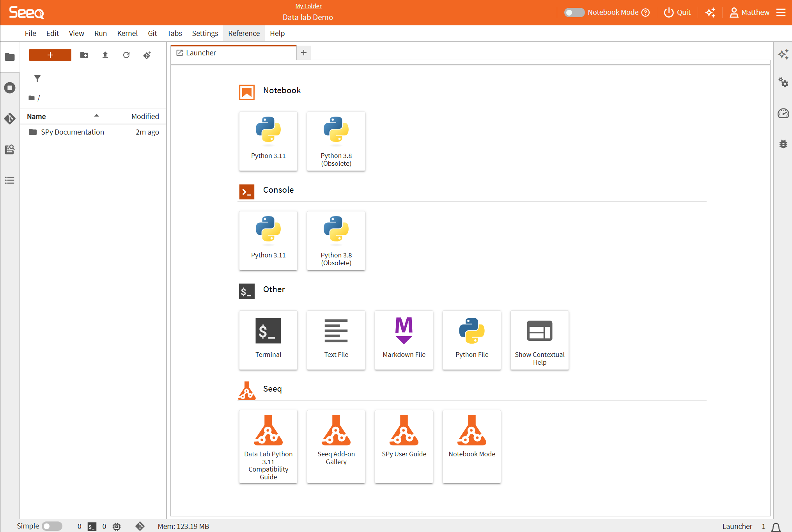Open hamburger menu next to Matthew
Image resolution: width=792 pixels, height=532 pixels.
coord(781,12)
